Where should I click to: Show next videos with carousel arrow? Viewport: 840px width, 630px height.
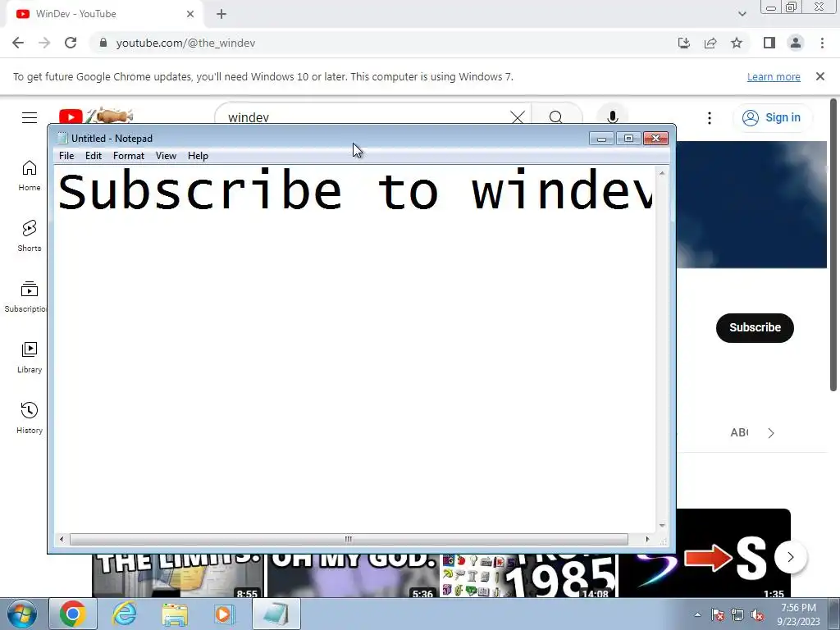(x=790, y=557)
